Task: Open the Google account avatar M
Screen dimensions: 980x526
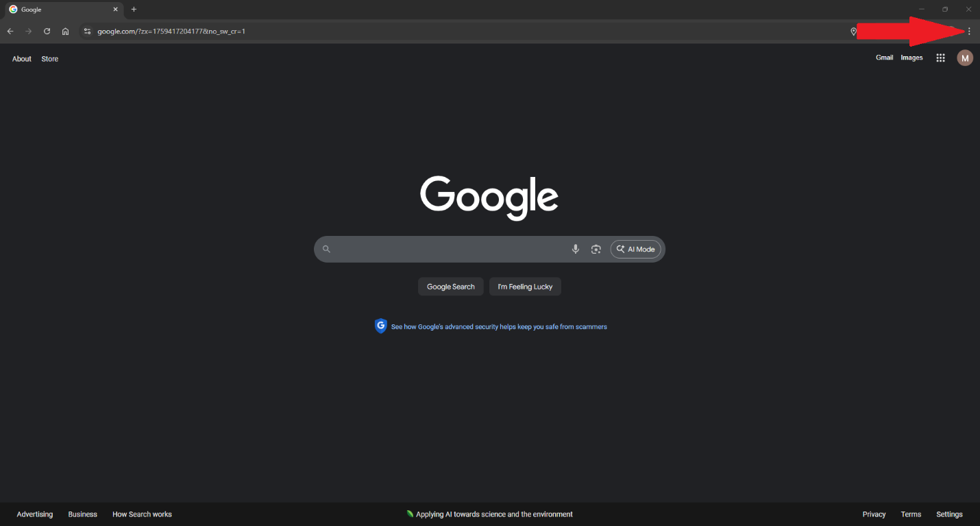Action: [x=965, y=58]
